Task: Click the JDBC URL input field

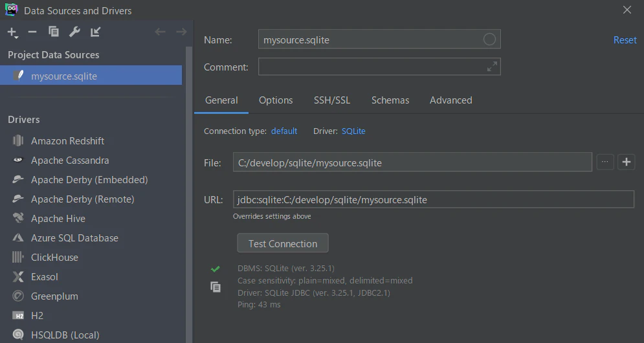Action: [x=433, y=199]
